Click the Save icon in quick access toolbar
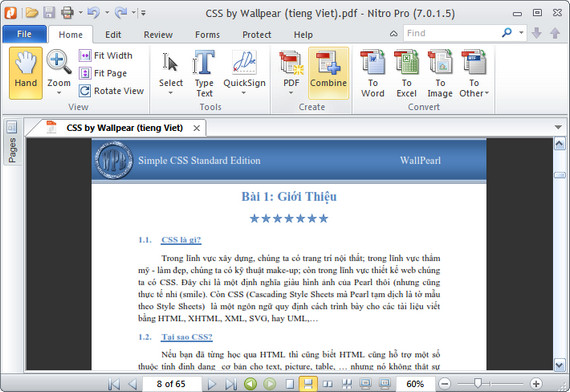The image size is (570, 392). [49, 13]
